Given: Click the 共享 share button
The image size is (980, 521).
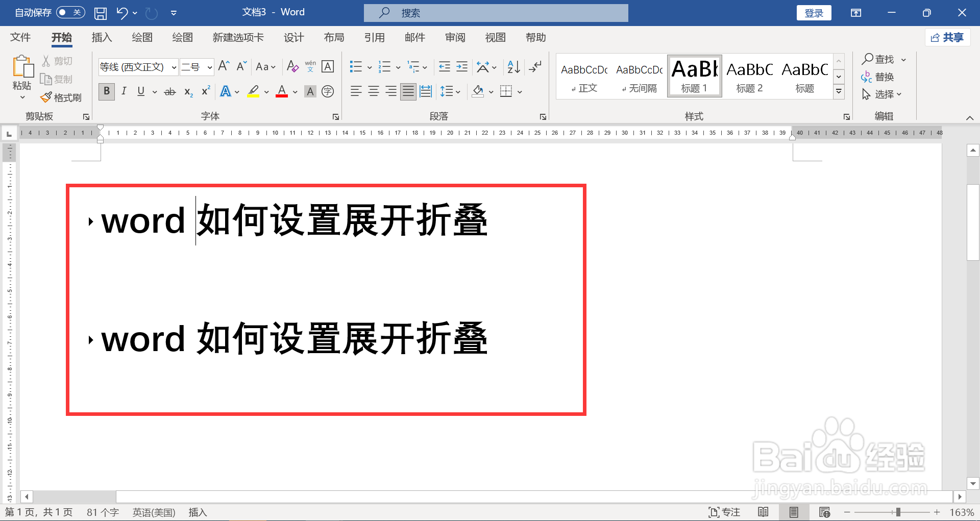Looking at the screenshot, I should [947, 37].
